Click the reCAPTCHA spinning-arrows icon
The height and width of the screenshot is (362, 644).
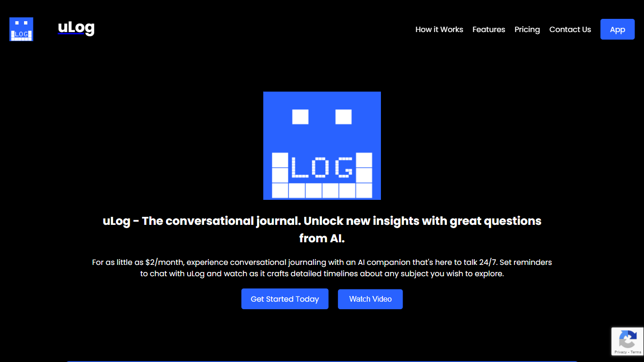click(x=627, y=338)
